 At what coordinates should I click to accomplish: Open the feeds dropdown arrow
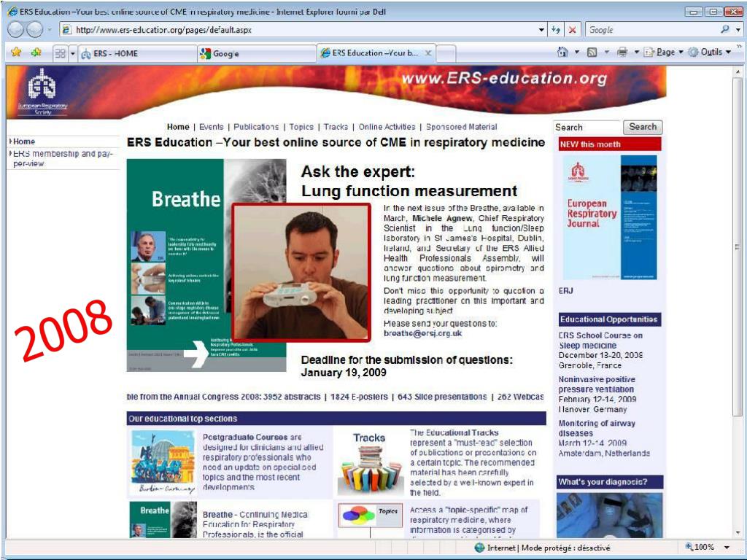pos(606,52)
